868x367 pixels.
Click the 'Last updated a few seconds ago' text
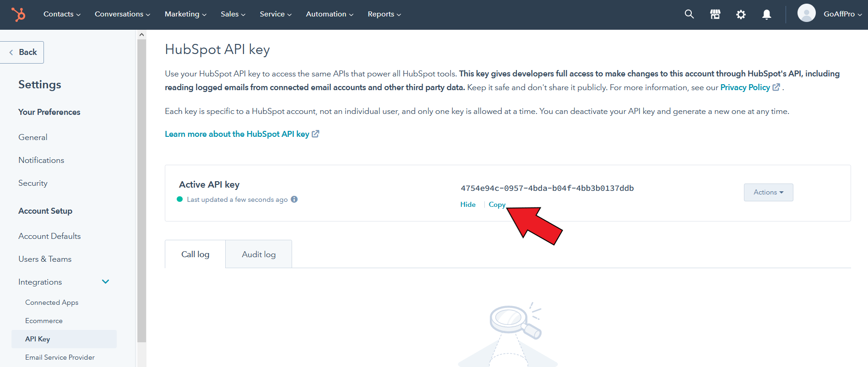(x=237, y=200)
